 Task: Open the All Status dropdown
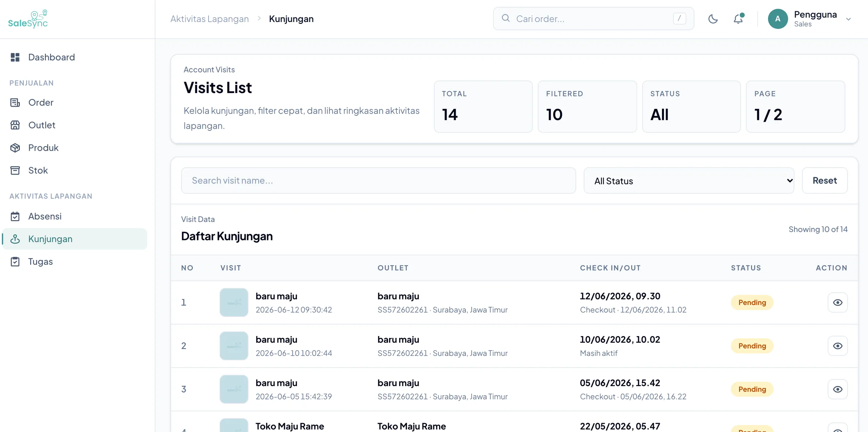689,181
